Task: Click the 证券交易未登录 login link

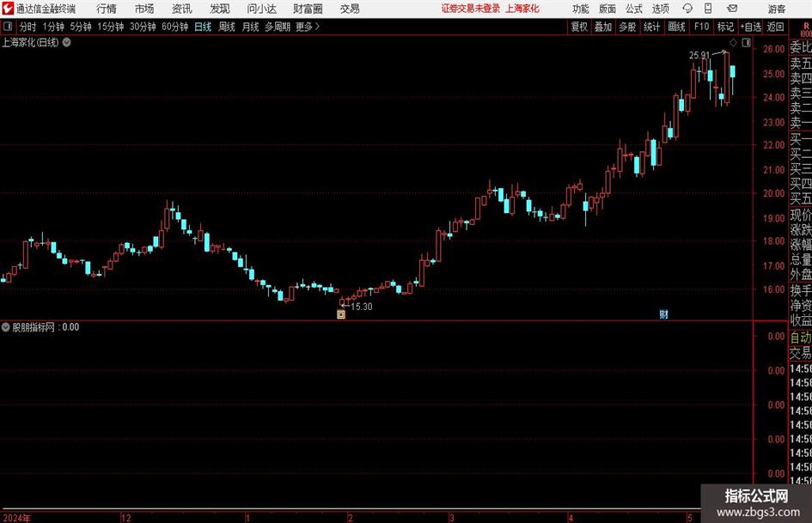Action: tap(471, 9)
